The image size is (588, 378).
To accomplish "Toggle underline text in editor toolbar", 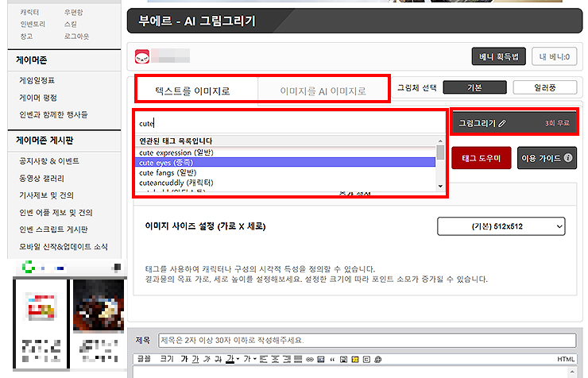I will click(x=195, y=359).
